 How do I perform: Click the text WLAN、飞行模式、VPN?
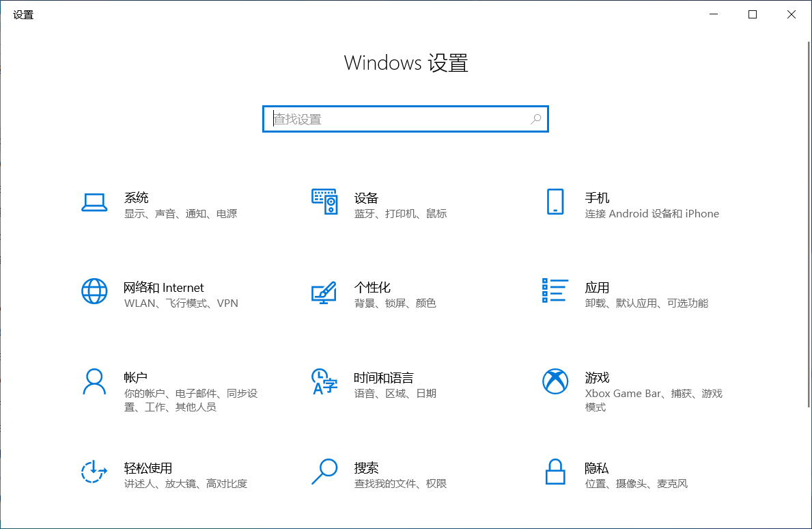(x=181, y=303)
